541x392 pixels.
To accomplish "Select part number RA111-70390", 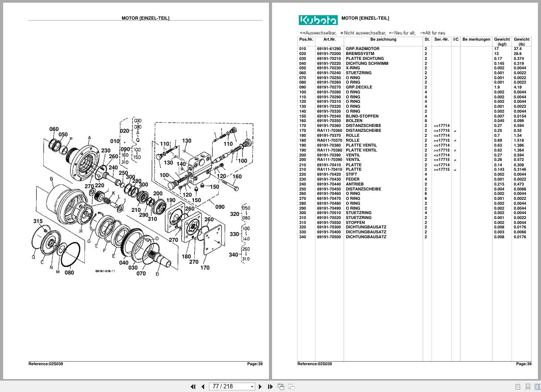I will click(330, 160).
